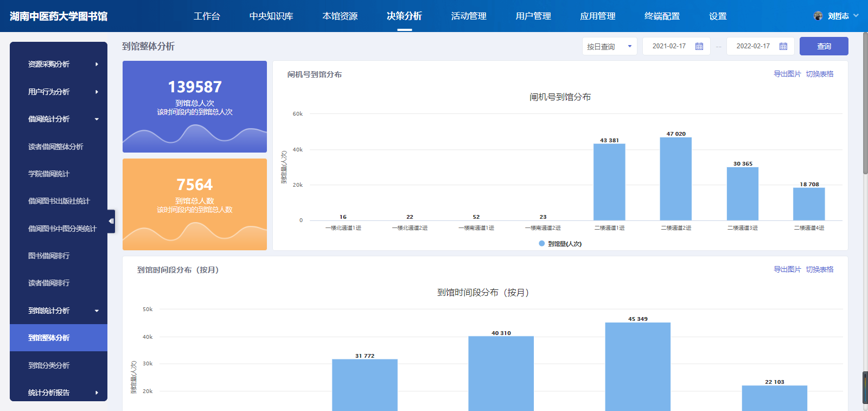Click 导出图片 for the 闸机号到馆分布 chart
868x411 pixels.
(x=787, y=74)
